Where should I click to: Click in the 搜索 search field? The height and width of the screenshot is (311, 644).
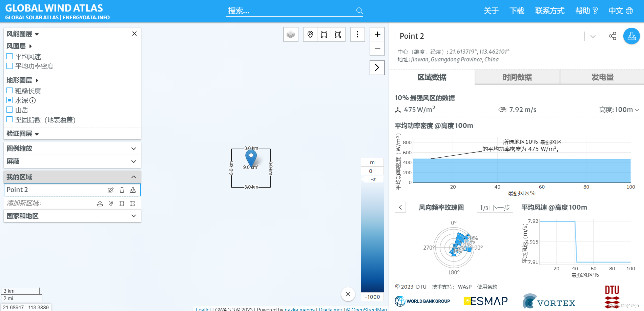coord(291,11)
